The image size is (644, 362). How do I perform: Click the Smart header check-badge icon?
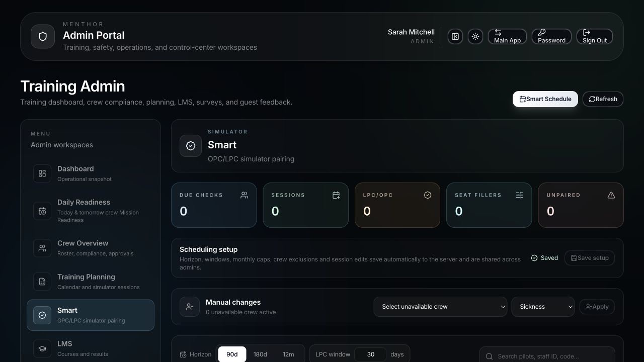pyautogui.click(x=191, y=146)
